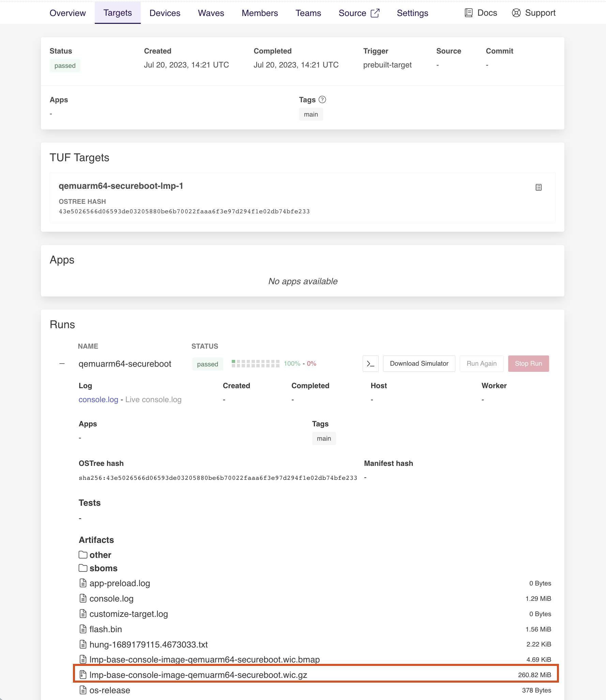Click the Stop Run button
The width and height of the screenshot is (606, 700).
point(528,364)
